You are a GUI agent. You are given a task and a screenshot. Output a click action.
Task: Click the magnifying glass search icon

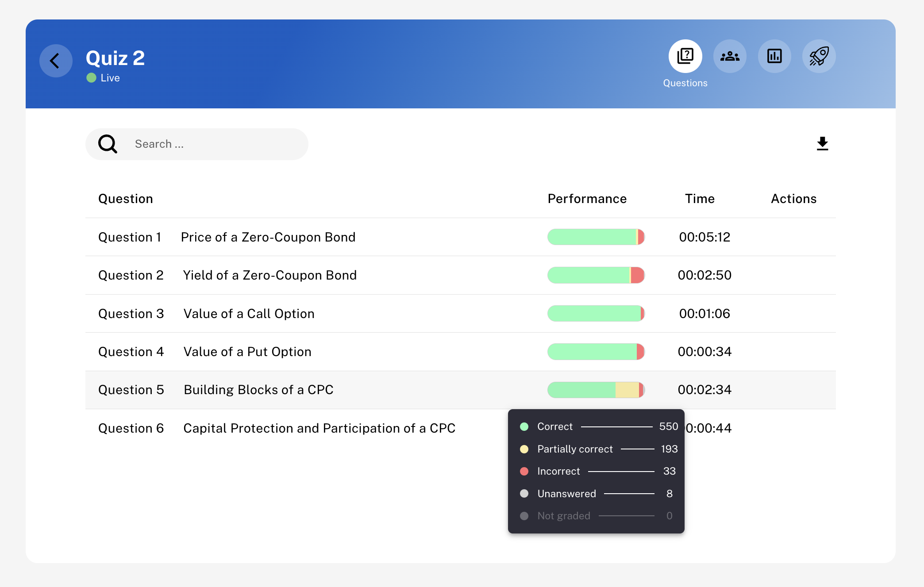108,144
